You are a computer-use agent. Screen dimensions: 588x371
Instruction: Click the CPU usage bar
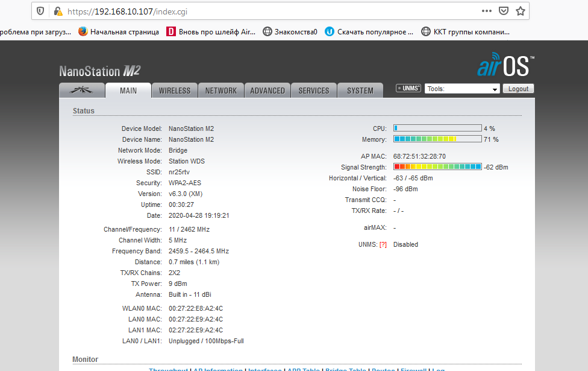pos(437,128)
